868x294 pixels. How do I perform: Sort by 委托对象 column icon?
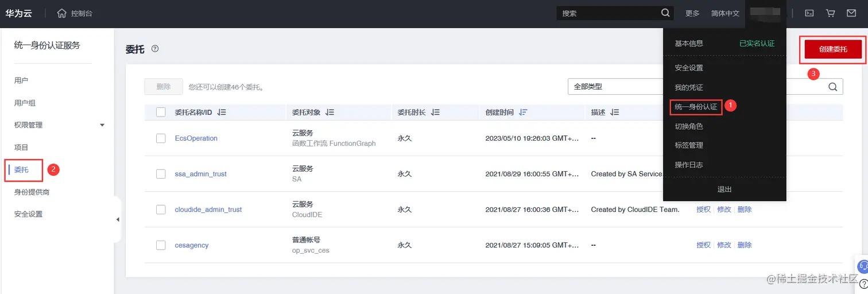tap(330, 113)
